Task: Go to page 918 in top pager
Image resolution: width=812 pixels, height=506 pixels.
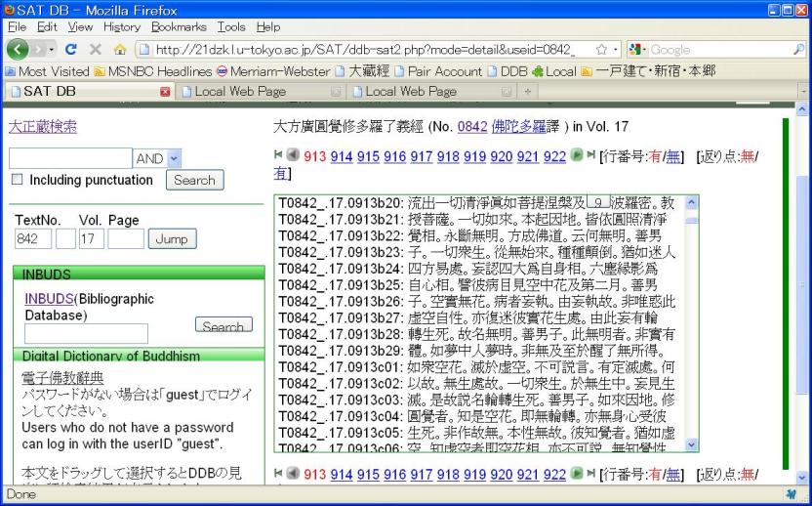Action: pyautogui.click(x=448, y=156)
